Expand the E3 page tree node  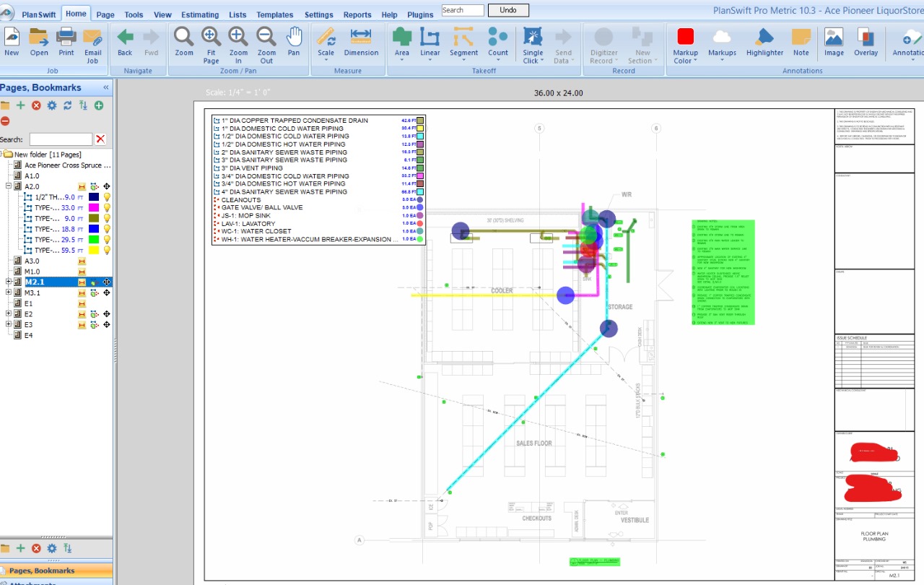coord(9,324)
